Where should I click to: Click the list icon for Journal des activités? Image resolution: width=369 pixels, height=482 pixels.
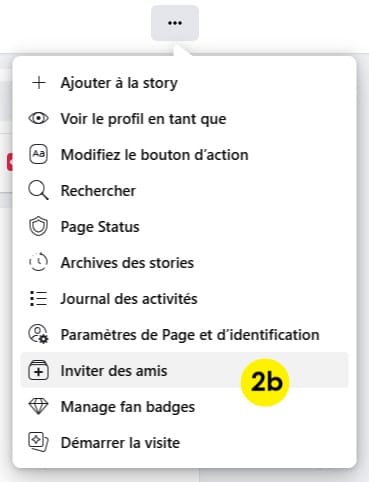click(38, 298)
